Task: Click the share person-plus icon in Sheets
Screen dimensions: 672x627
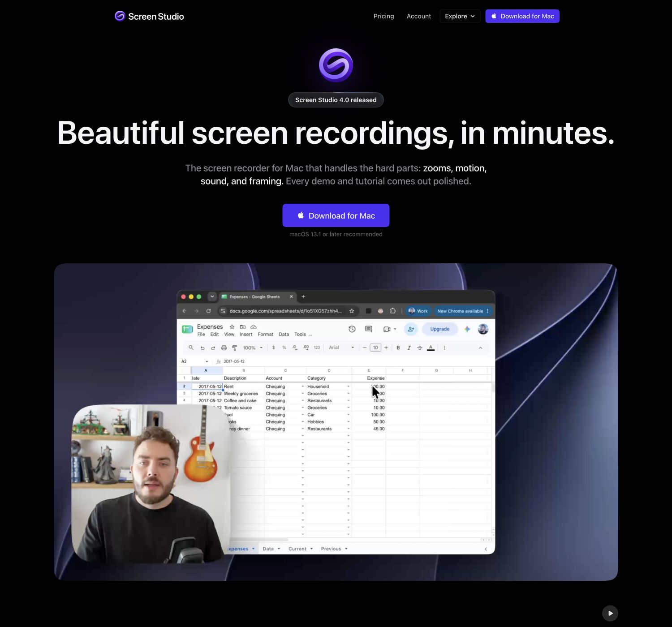Action: [x=411, y=329]
